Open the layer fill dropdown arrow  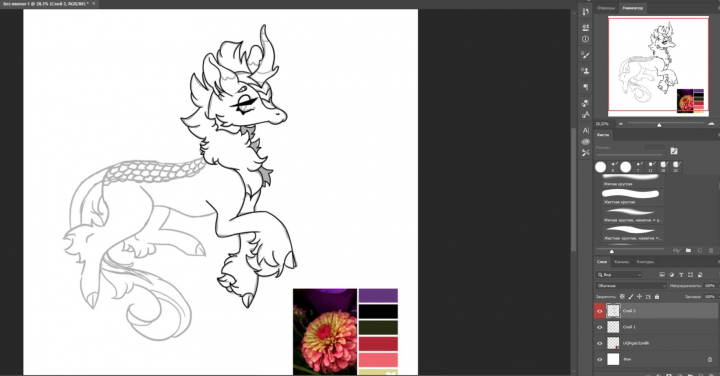[x=718, y=297]
